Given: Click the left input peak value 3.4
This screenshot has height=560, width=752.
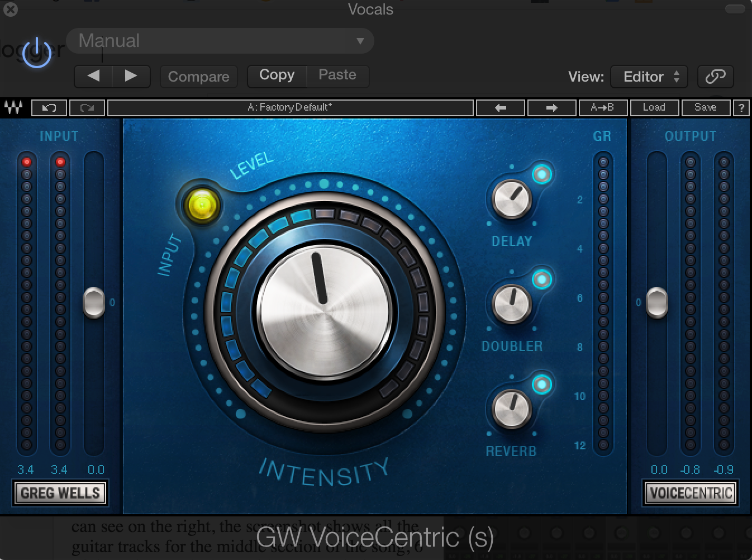Looking at the screenshot, I should point(25,469).
